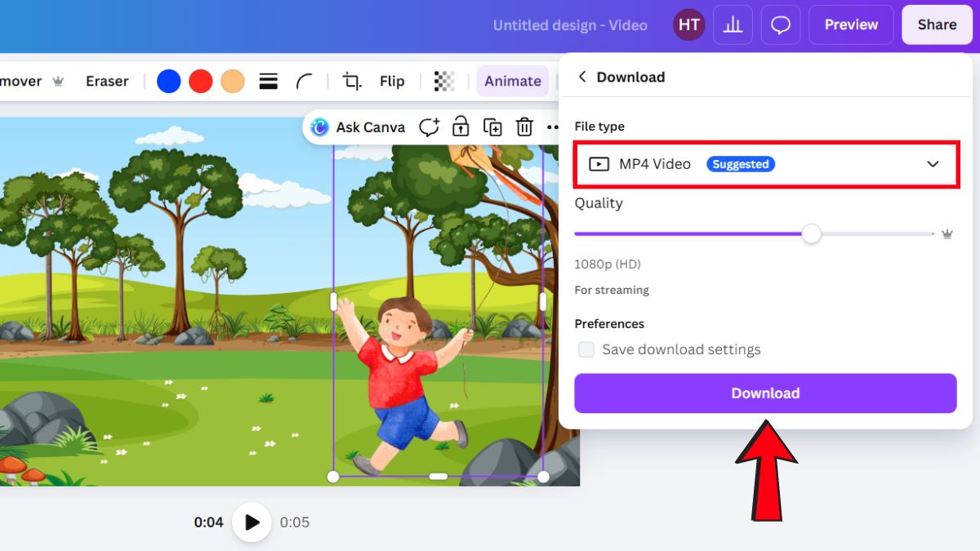Open the MP4 Video file type dropdown
The image size is (980, 551).
(765, 164)
